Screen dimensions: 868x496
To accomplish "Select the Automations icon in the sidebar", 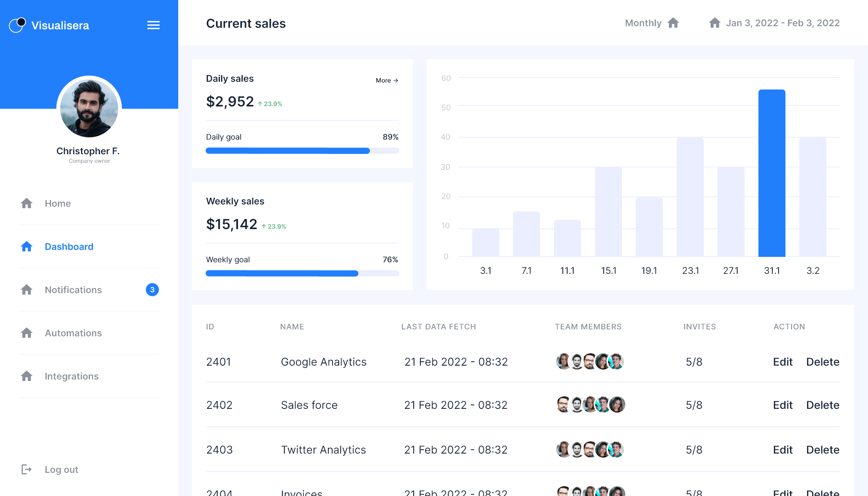I will tap(27, 333).
